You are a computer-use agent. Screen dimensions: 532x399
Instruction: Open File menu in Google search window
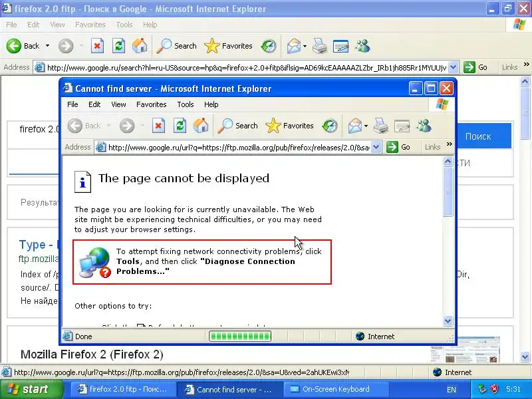pos(11,25)
